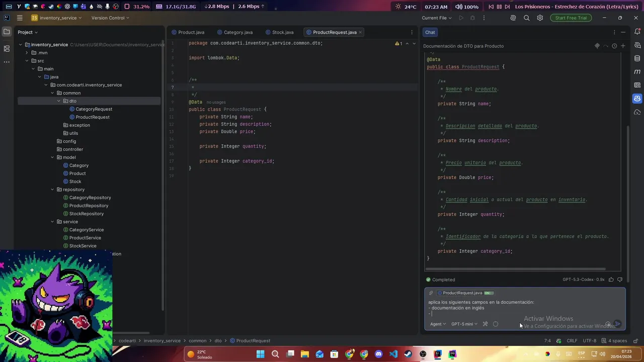Open Discord from the Windows taskbar
Image resolution: width=644 pixels, height=362 pixels.
coord(379,354)
